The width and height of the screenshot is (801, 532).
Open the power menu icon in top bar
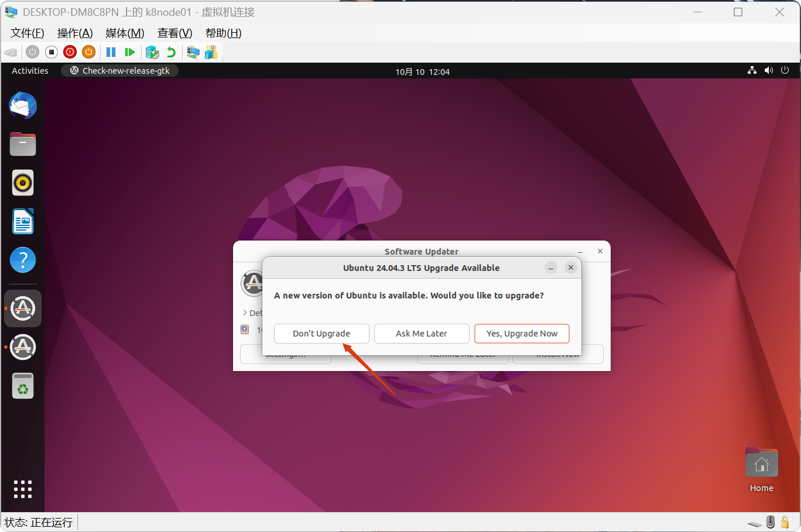tap(785, 70)
